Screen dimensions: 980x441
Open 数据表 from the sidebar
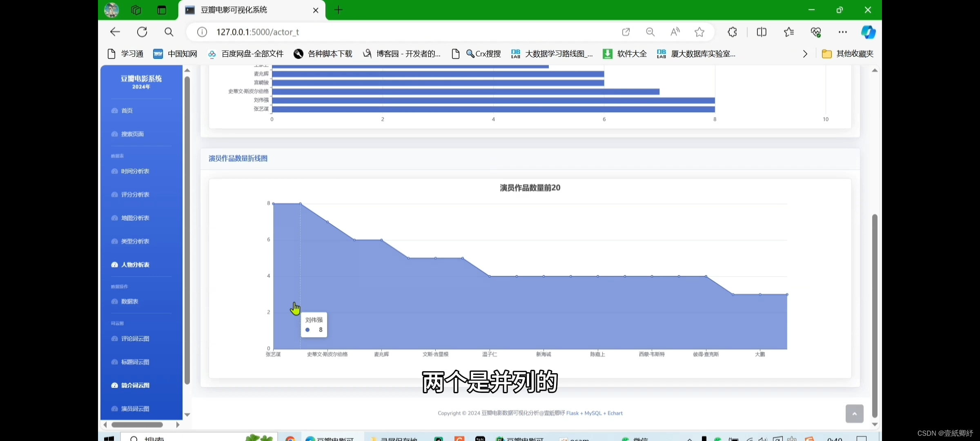pyautogui.click(x=129, y=301)
